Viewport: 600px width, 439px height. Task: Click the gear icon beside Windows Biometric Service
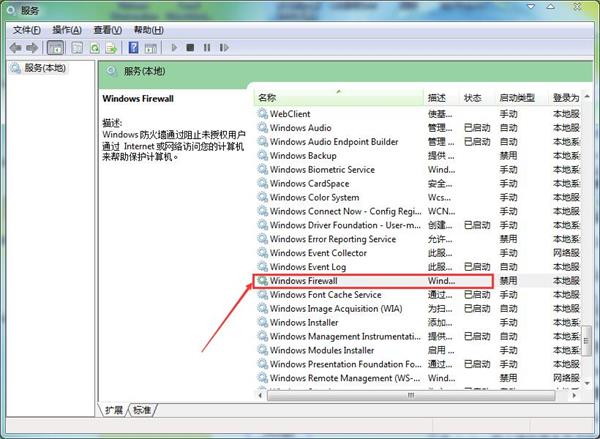click(262, 169)
